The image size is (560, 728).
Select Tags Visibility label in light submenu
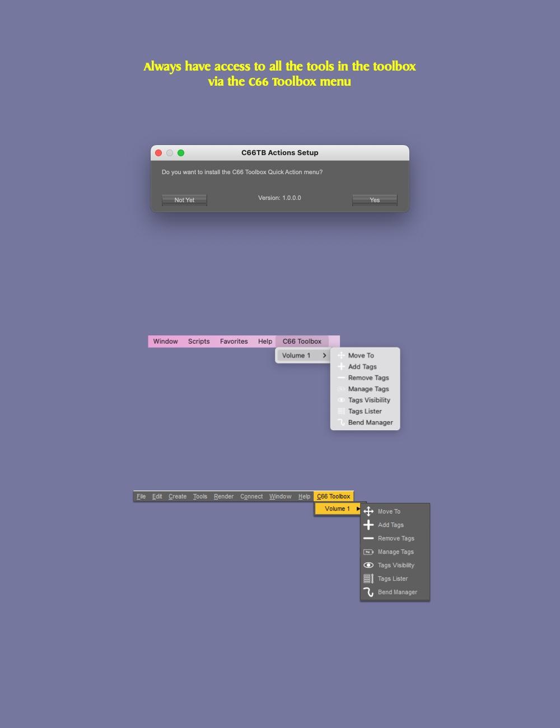point(369,400)
